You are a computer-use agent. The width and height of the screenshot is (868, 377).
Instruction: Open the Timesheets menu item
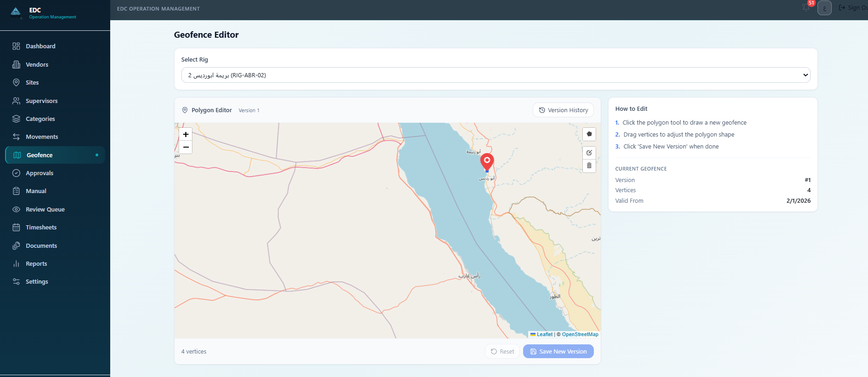(x=55, y=227)
